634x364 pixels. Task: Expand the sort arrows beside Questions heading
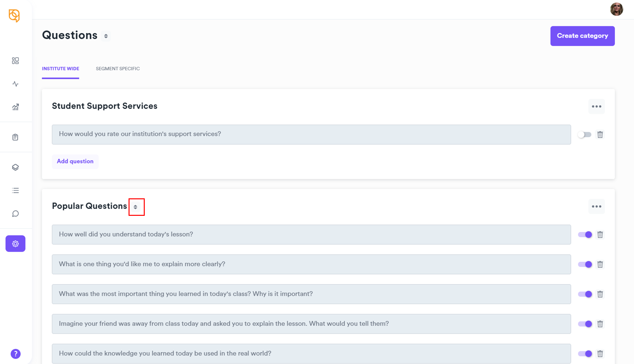(x=106, y=36)
